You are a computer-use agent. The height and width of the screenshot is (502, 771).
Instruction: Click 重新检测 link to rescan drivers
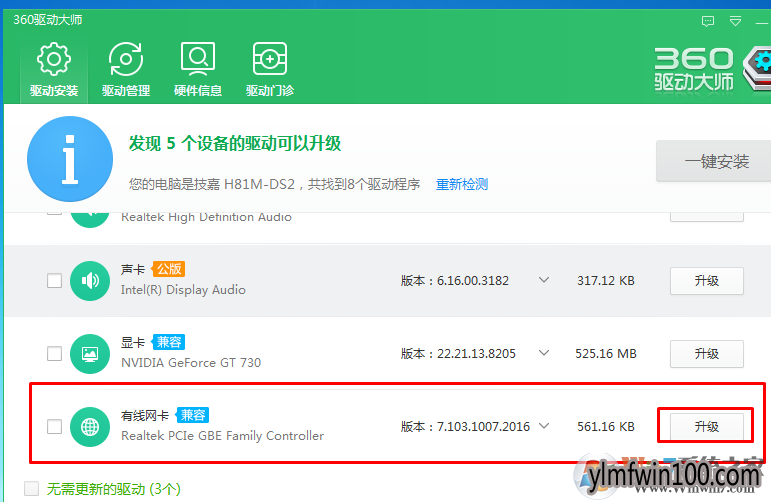462,184
